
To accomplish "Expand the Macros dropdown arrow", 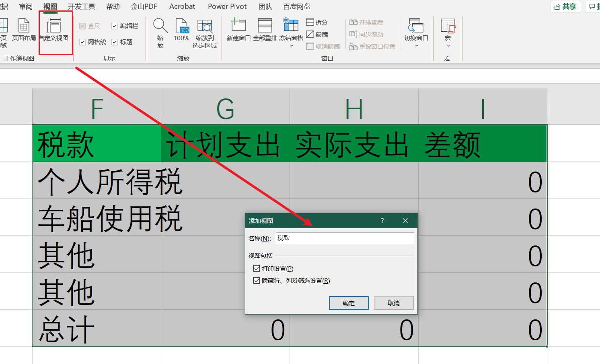I will 448,46.
